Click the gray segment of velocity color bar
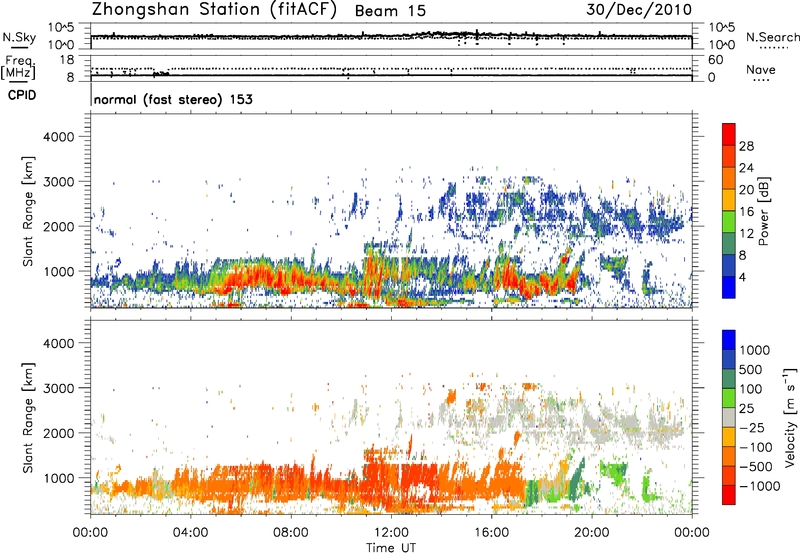 729,418
